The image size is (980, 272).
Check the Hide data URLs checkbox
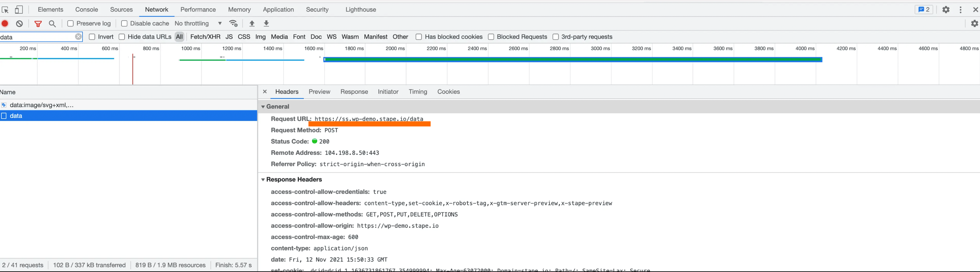tap(122, 37)
